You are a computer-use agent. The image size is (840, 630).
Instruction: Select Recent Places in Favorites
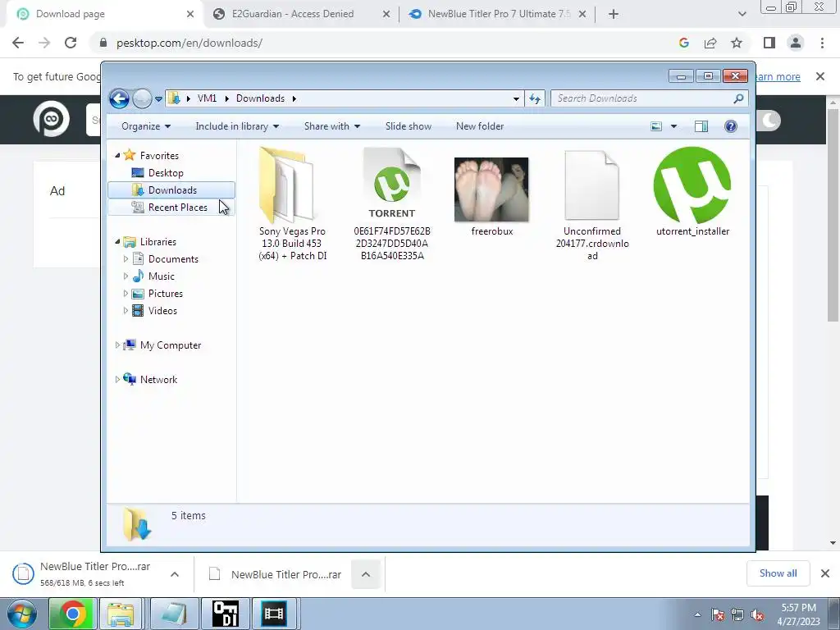click(x=171, y=208)
